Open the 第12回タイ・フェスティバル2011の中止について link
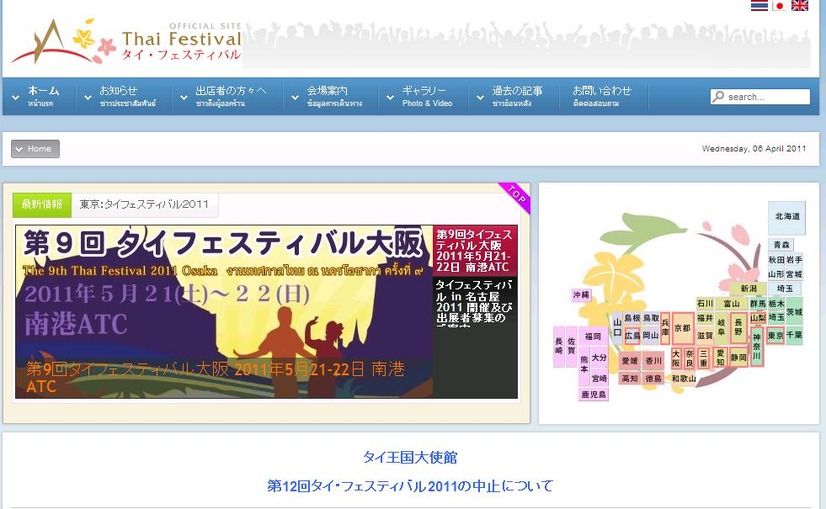Image resolution: width=826 pixels, height=509 pixels. (410, 486)
